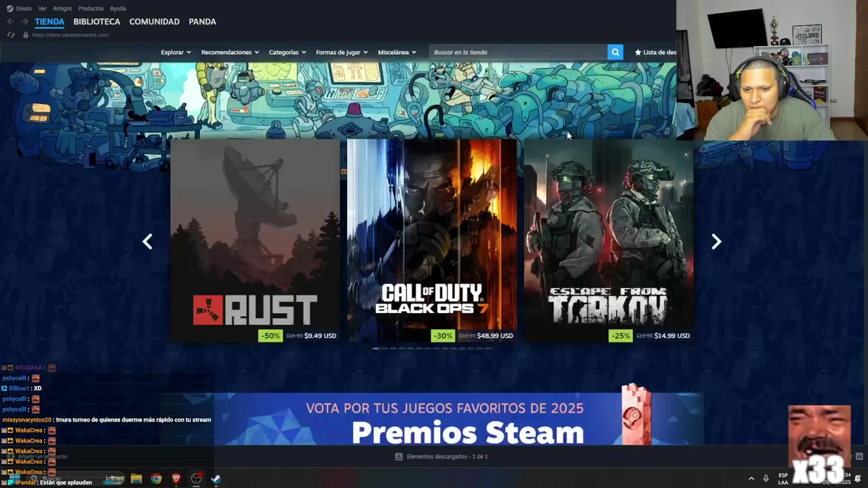Open Google Chrome from the taskbar

pos(157,479)
